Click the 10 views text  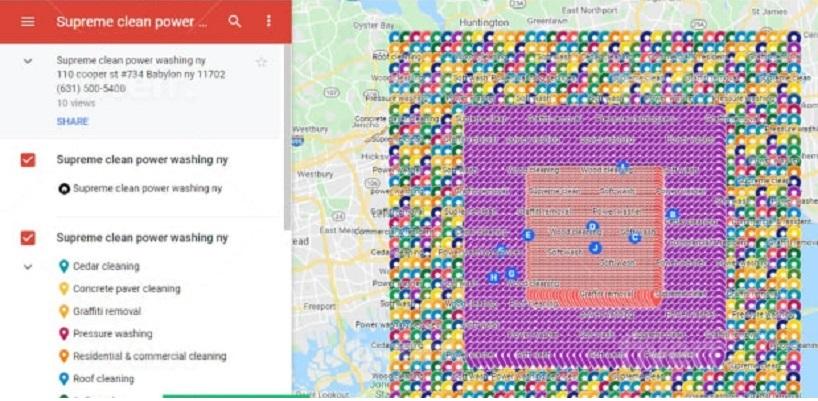tap(76, 103)
